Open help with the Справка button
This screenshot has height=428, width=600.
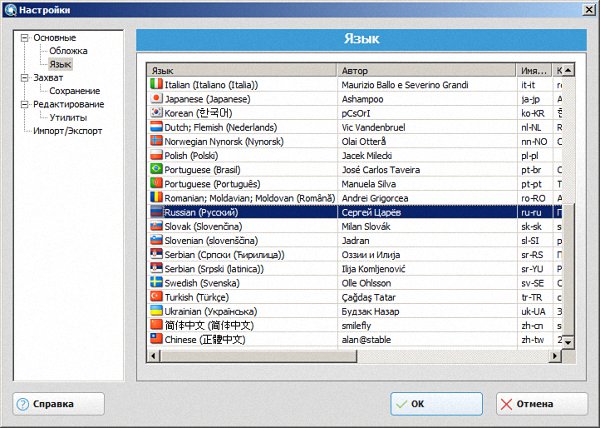58,404
